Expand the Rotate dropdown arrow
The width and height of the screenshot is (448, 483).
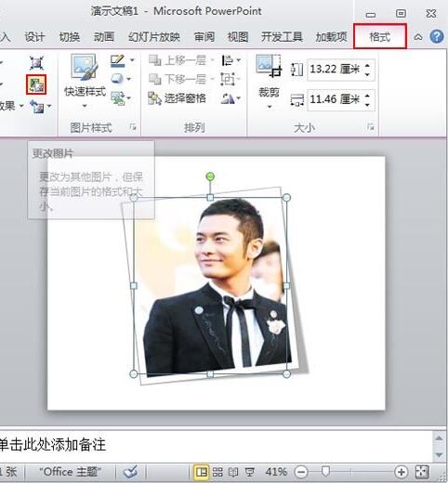click(x=238, y=98)
